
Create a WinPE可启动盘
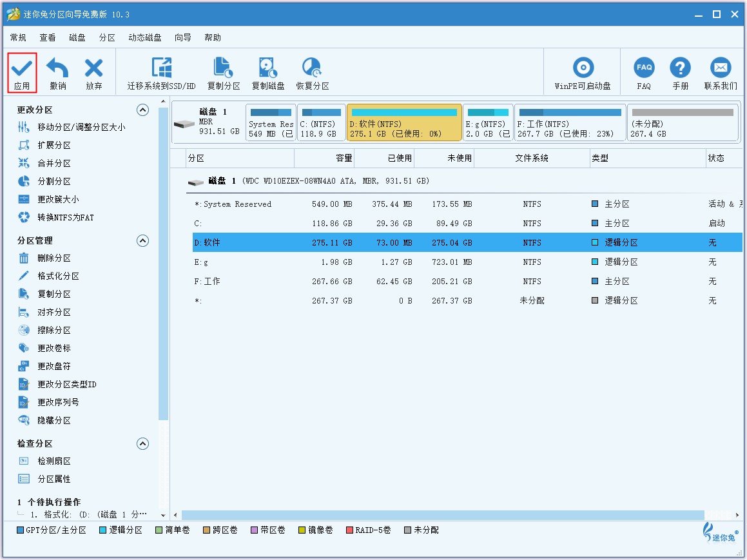(583, 73)
